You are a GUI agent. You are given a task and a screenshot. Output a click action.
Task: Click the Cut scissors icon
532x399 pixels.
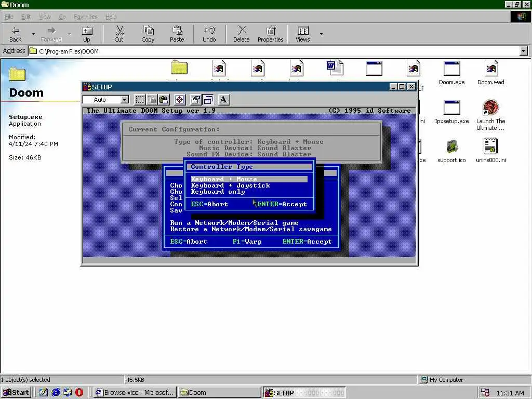coord(119,34)
